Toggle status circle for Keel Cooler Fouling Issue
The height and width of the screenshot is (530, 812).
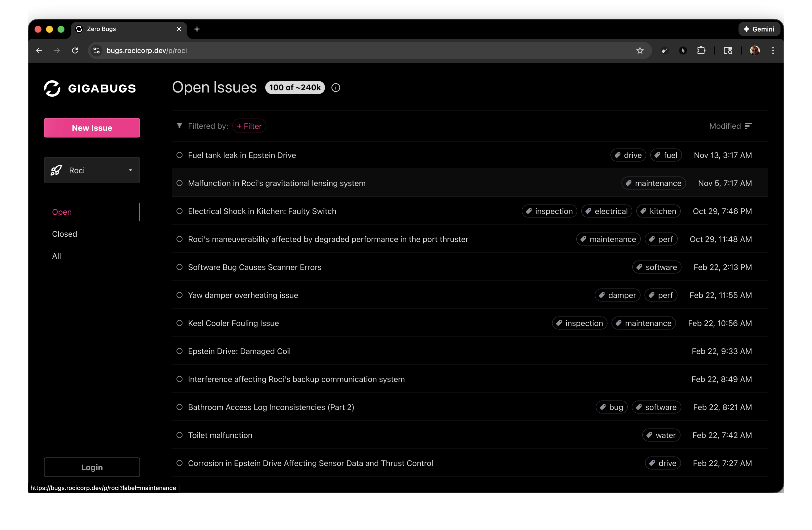click(x=179, y=323)
